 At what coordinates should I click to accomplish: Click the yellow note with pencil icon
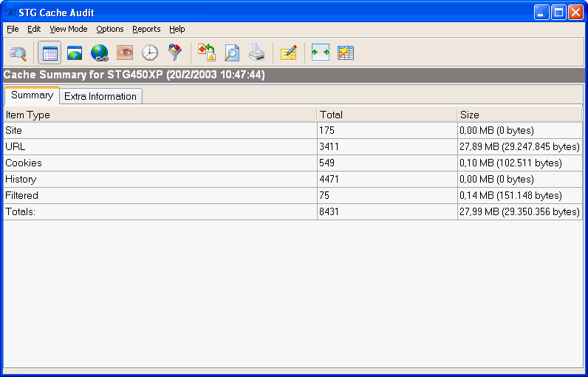tap(289, 53)
